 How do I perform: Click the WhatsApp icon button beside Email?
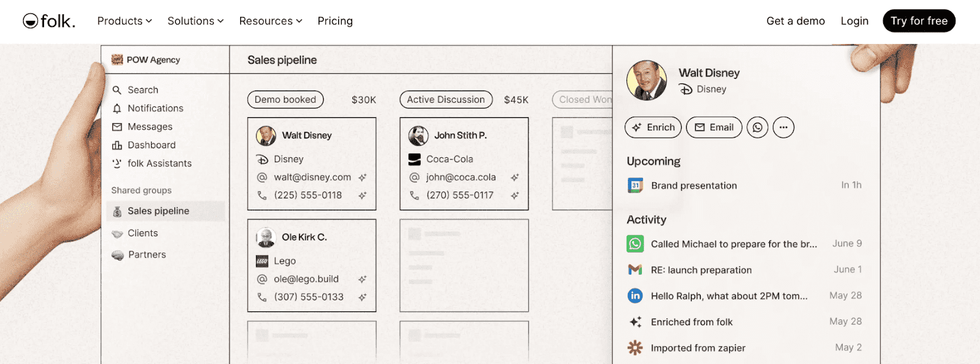click(x=758, y=127)
